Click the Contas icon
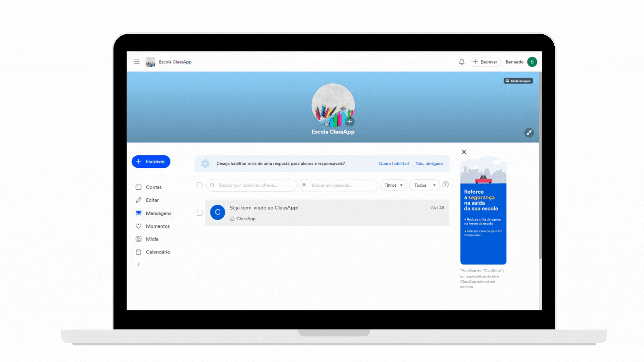644x362 pixels. [138, 187]
